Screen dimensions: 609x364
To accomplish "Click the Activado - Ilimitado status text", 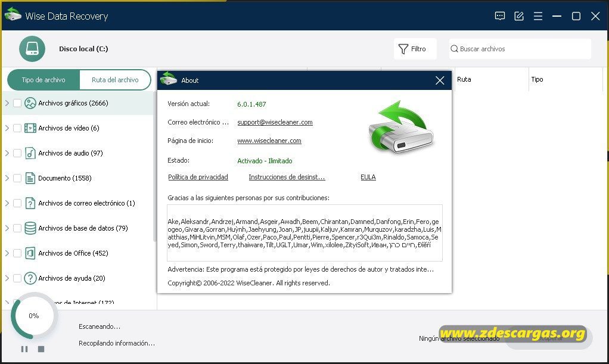I will pyautogui.click(x=265, y=161).
